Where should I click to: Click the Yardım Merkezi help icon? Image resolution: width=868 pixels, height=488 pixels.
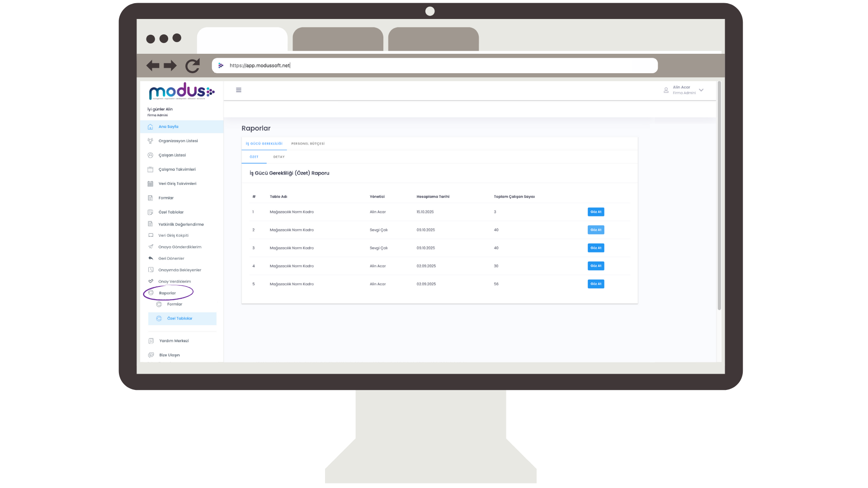[151, 341]
